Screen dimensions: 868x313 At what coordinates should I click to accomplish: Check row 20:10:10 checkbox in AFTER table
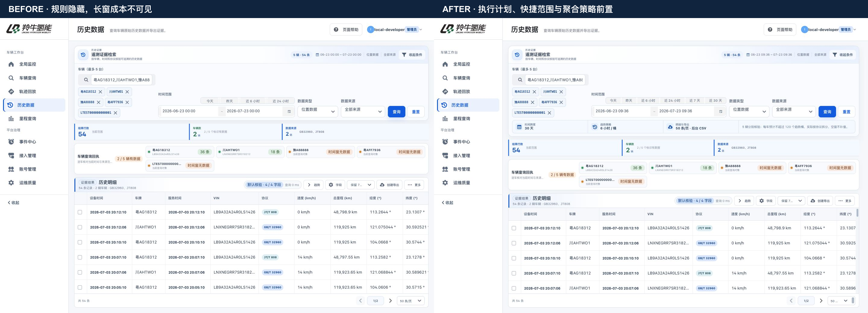[x=514, y=258]
